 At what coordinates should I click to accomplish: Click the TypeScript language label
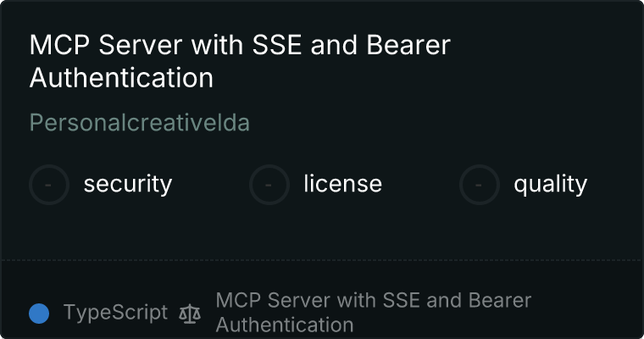point(115,313)
